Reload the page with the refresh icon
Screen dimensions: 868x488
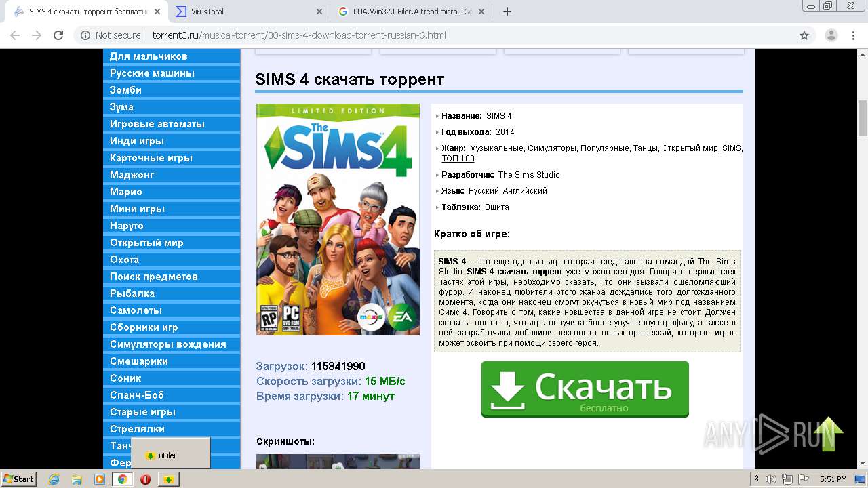(58, 35)
